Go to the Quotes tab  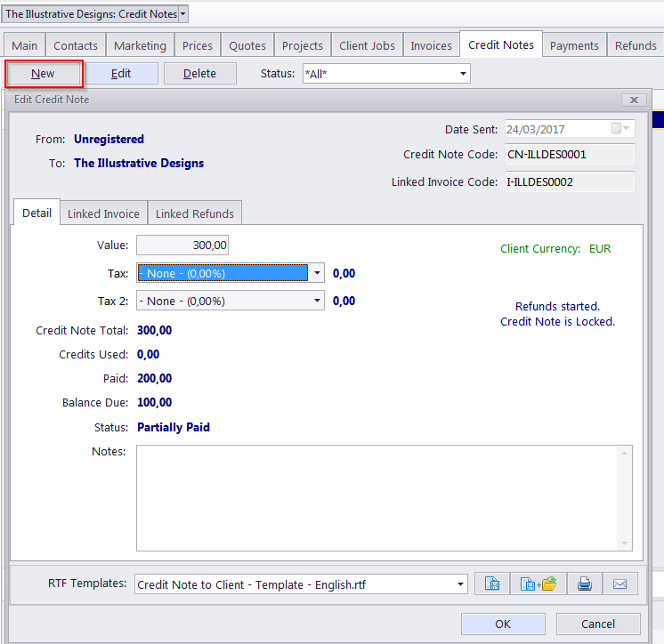coord(247,45)
